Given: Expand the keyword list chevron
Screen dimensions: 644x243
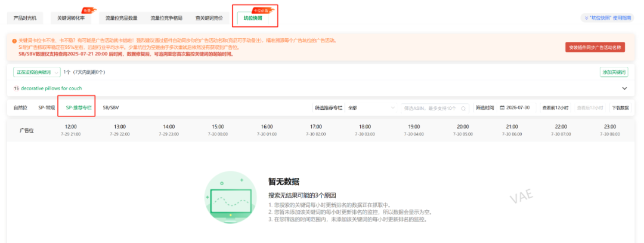Looking at the screenshot, I should pyautogui.click(x=625, y=88).
